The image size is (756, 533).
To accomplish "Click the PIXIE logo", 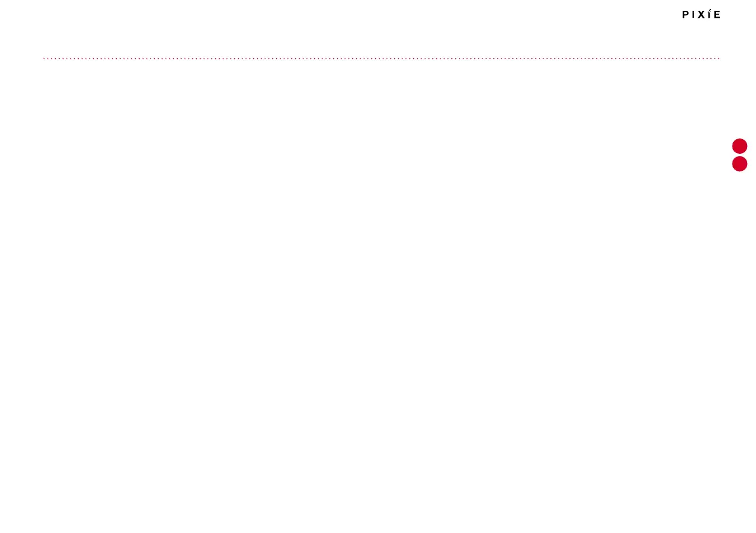I will (x=701, y=14).
